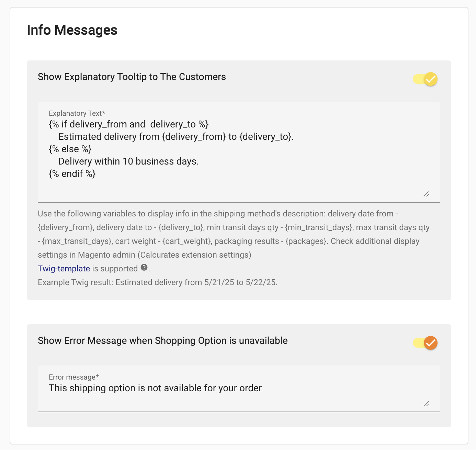
Task: Disable the Show Explanatory Tooltip toggle
Action: [425, 79]
